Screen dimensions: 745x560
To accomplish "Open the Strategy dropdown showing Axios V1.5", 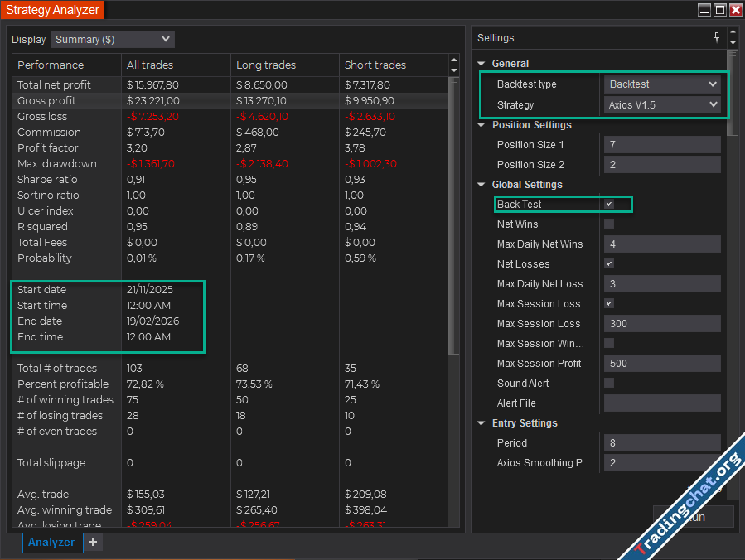I will 662,104.
